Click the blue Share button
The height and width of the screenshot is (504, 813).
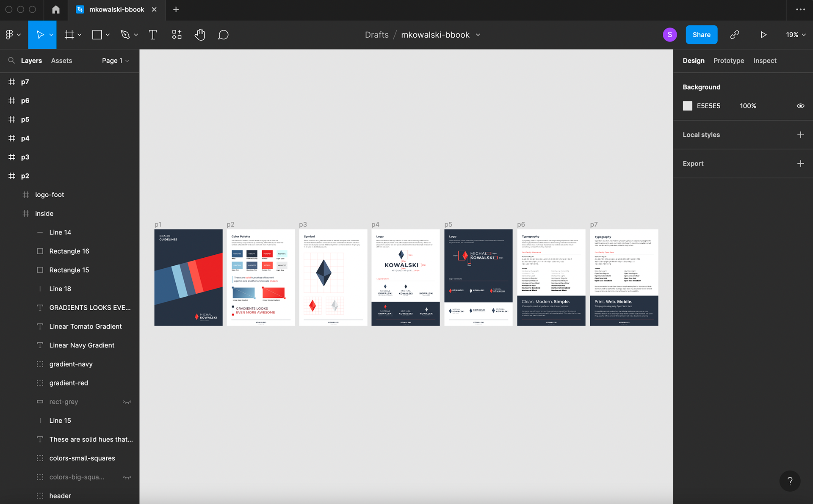pyautogui.click(x=701, y=35)
